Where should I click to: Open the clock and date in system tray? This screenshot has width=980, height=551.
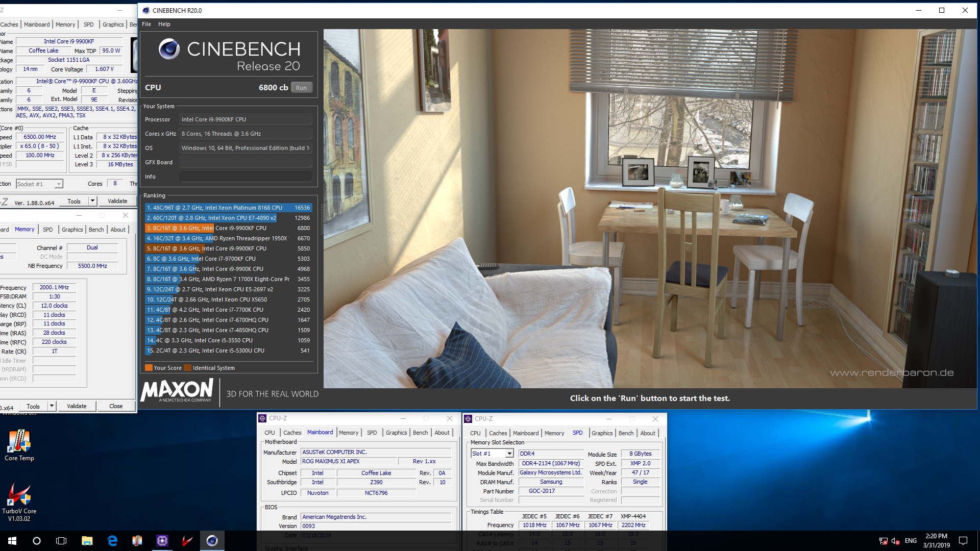pos(936,541)
